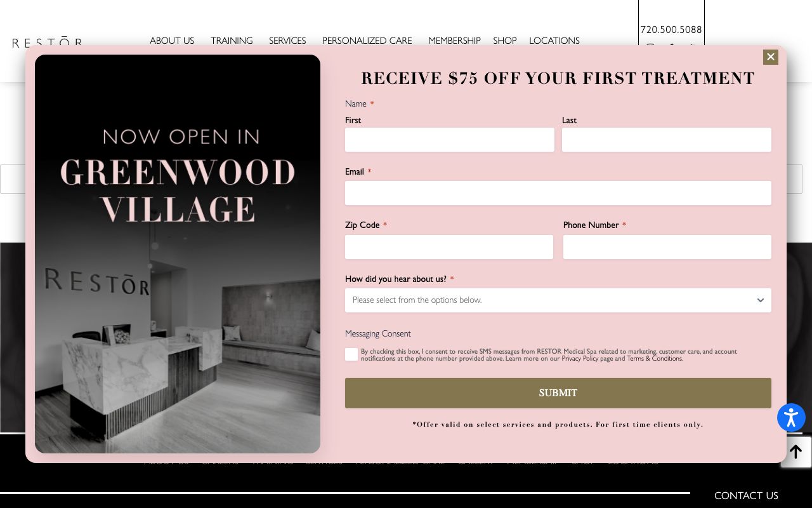Go to the Membership page
812x508 pixels.
tap(454, 41)
